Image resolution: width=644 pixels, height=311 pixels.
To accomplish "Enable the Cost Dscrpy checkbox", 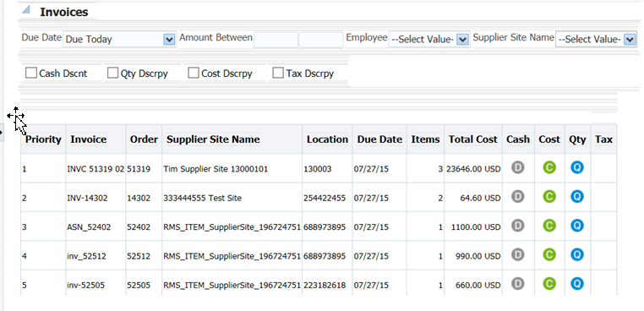I will tap(194, 74).
